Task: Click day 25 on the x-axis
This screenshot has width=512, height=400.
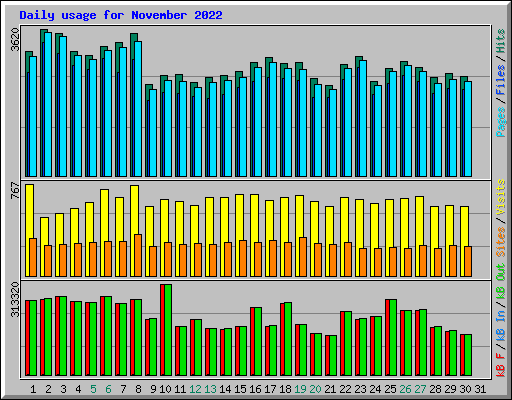Action: (390, 389)
